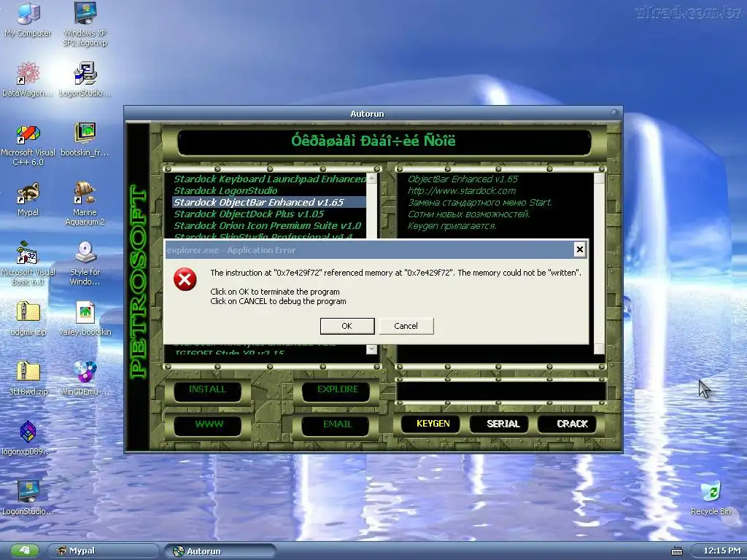
Task: Select Stardock Keyboard Launchpad Enhanced entry
Action: (x=269, y=179)
